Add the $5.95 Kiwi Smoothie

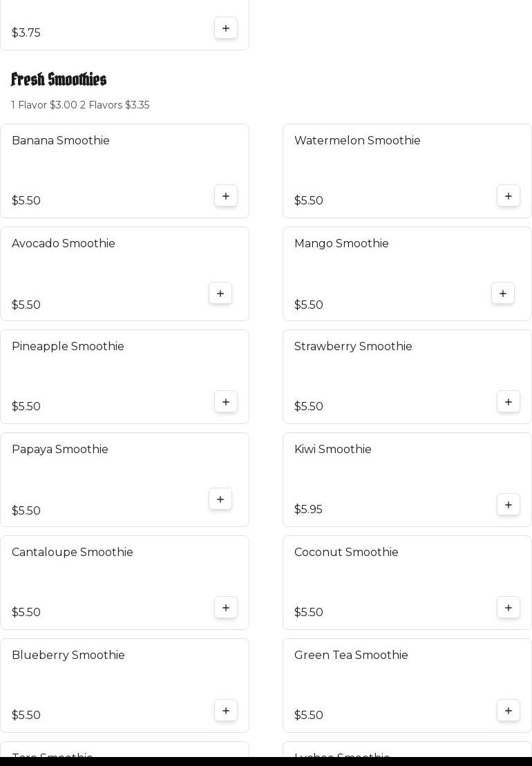tap(509, 505)
